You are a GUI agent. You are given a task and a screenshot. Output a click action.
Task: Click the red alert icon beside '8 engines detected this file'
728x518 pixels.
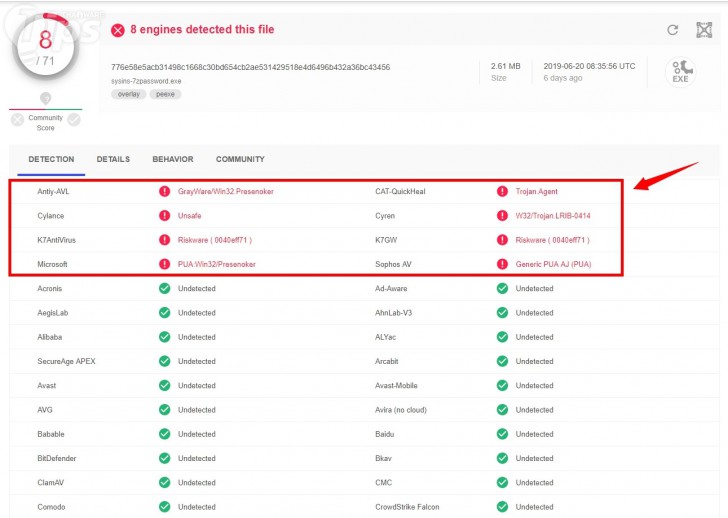coord(118,30)
